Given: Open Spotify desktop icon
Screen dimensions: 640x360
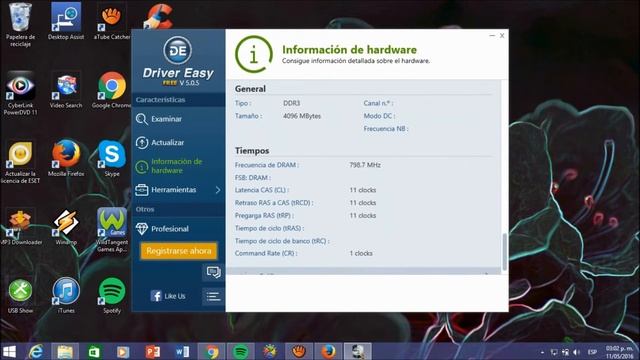Looking at the screenshot, I should click(x=112, y=296).
